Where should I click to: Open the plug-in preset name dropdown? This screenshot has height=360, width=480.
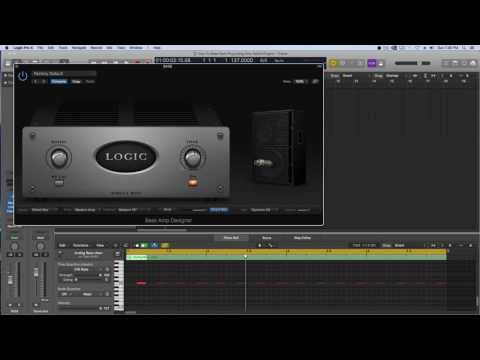pos(64,73)
